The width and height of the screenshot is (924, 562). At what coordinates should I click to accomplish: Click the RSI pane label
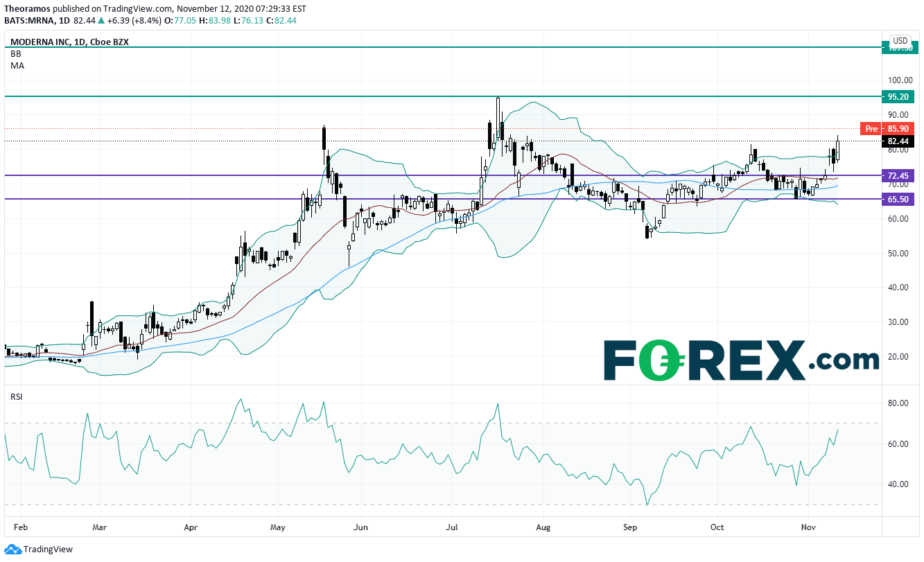(x=16, y=396)
